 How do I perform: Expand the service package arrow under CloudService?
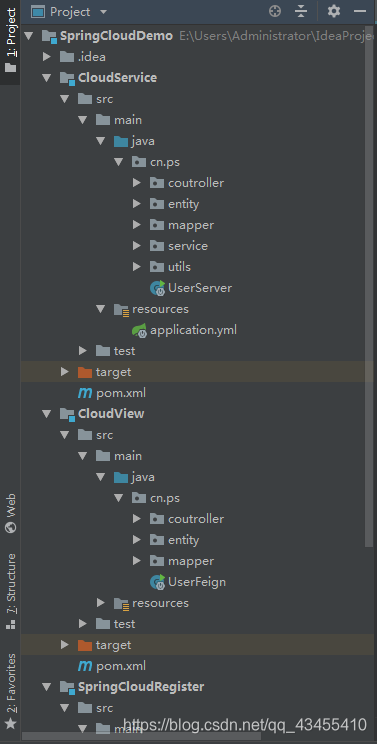point(137,246)
